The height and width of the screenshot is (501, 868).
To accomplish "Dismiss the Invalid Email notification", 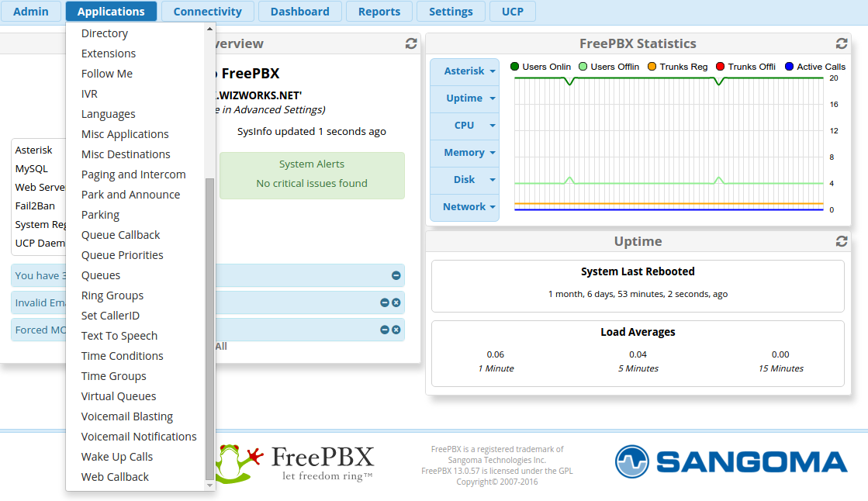I will pyautogui.click(x=396, y=302).
